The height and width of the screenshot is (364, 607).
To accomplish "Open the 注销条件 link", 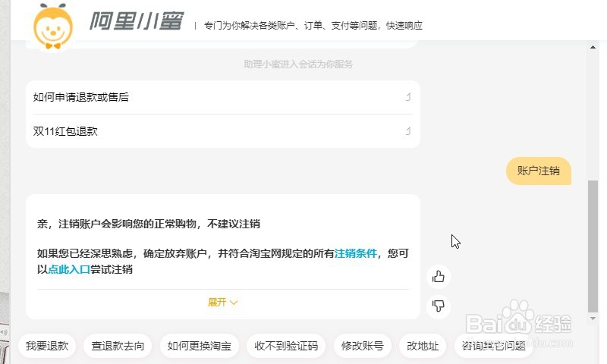I will [355, 253].
